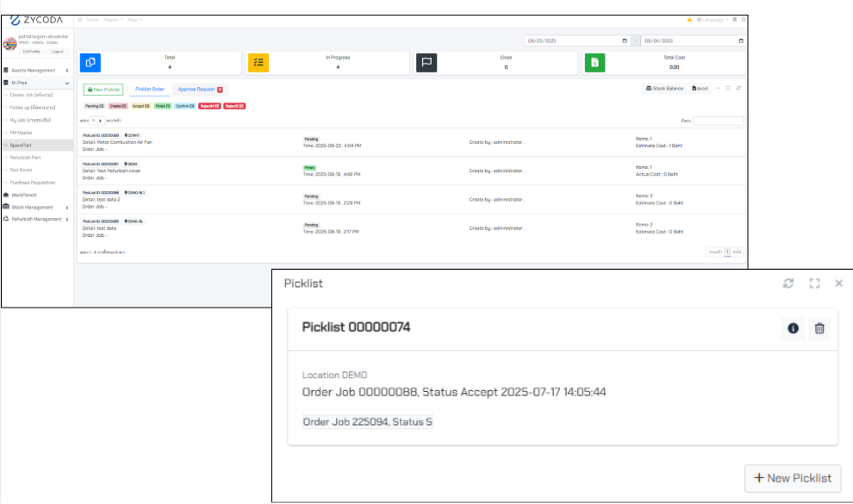Click New Picklist button in the dialog
Screen dimensions: 853x504
pos(792,478)
